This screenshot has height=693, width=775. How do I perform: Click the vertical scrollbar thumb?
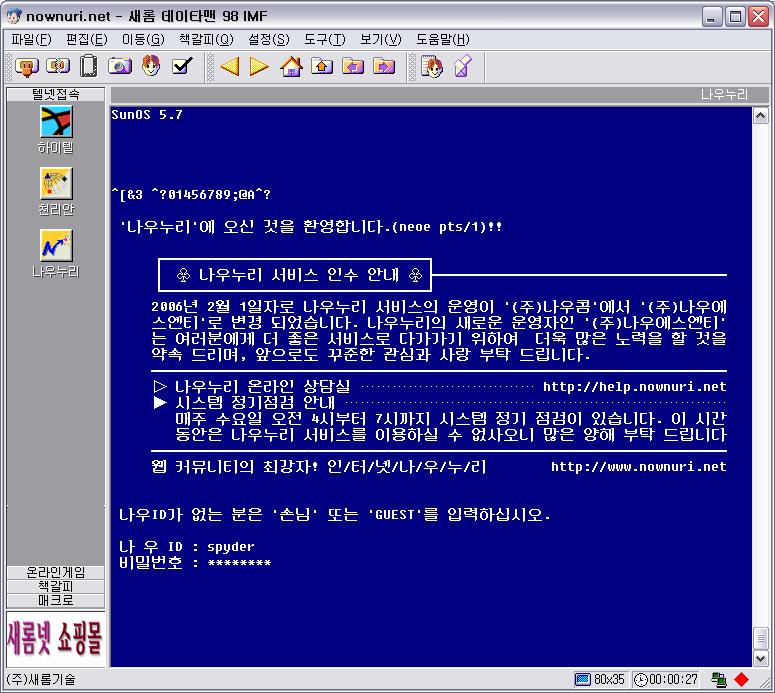pos(760,638)
